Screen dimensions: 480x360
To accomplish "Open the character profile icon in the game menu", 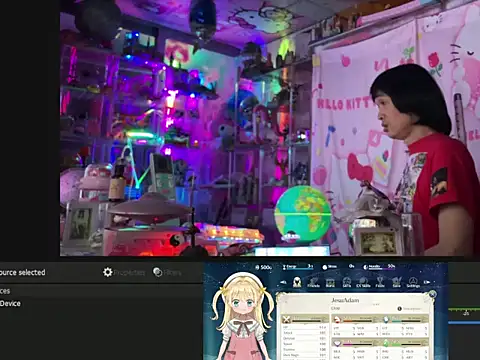I will click(297, 282).
